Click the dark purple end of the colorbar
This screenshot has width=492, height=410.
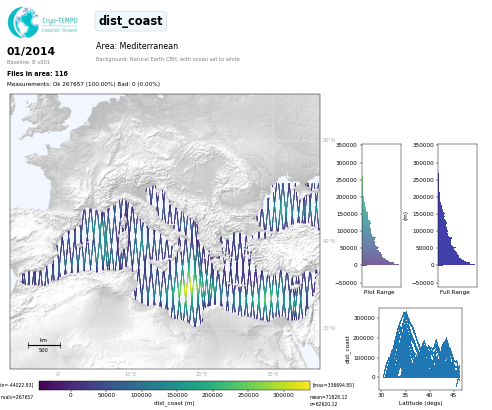coord(43,385)
